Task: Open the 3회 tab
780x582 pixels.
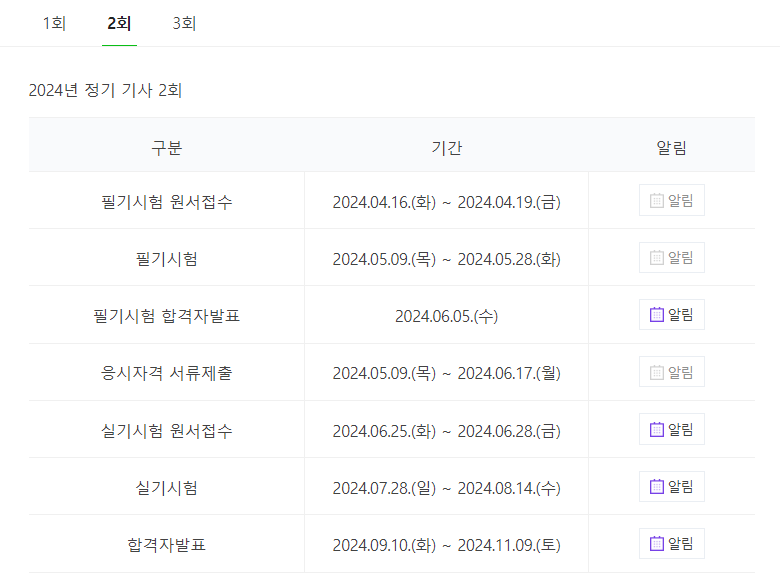Action: coord(184,23)
